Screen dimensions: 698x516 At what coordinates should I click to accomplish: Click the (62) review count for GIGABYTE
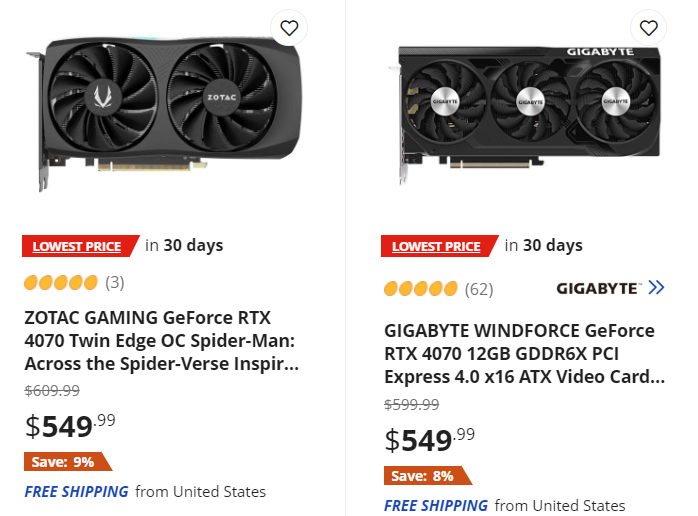pos(479,289)
